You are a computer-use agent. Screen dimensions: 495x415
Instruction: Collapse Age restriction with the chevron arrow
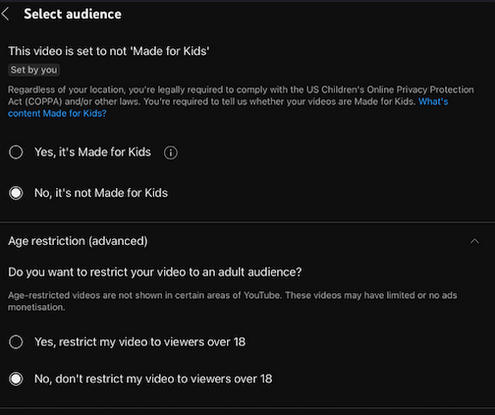click(x=475, y=241)
